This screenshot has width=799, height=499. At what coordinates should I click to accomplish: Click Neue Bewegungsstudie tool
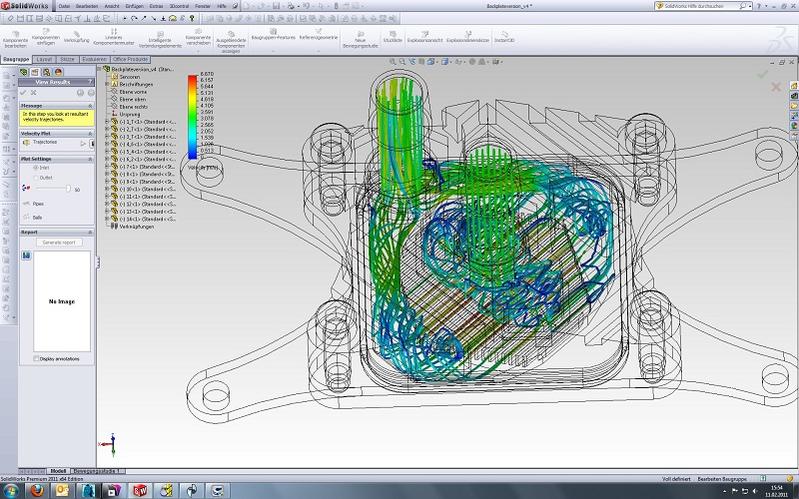360,40
